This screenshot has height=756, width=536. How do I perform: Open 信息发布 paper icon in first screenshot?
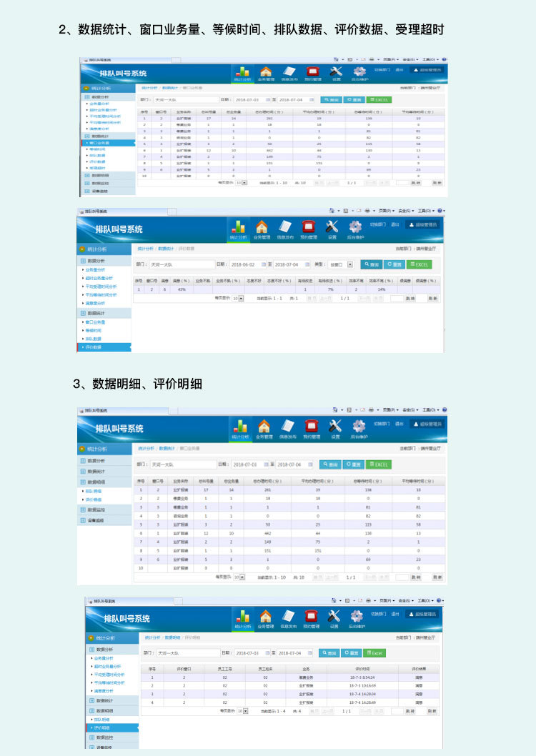pos(289,74)
